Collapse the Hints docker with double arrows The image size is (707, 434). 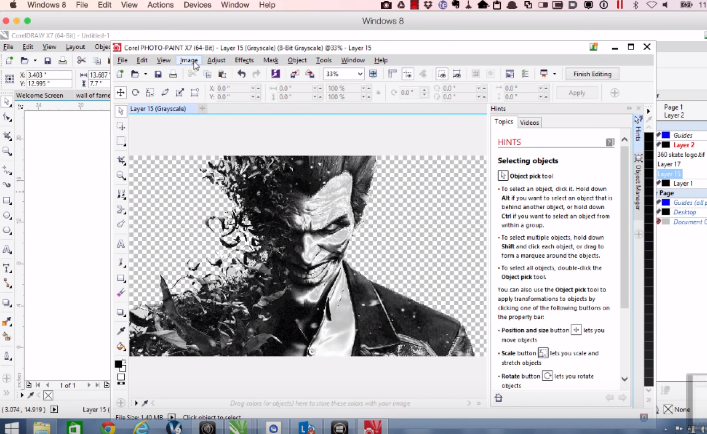click(x=629, y=109)
